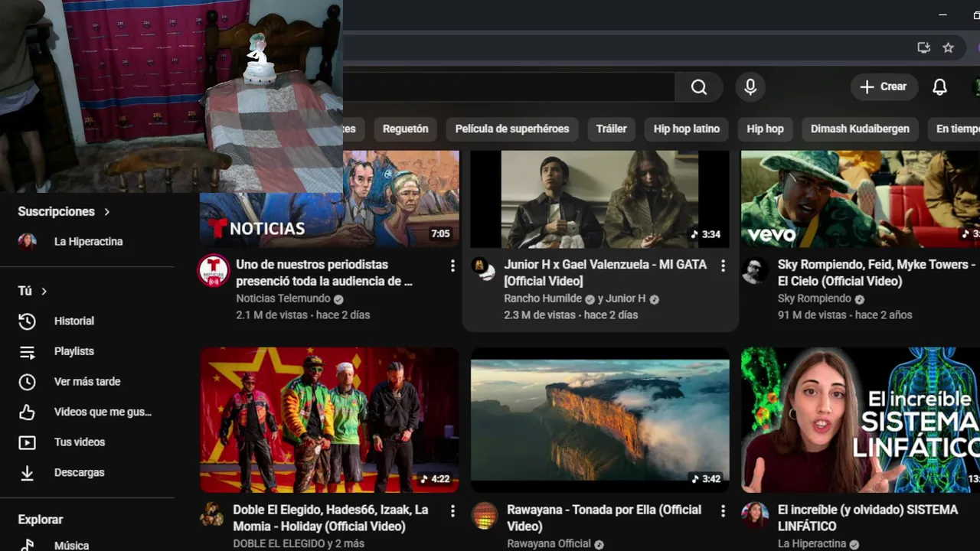Screen dimensions: 980x551
Task: Click the Doble El Elegido channel avatar
Action: coord(213,515)
